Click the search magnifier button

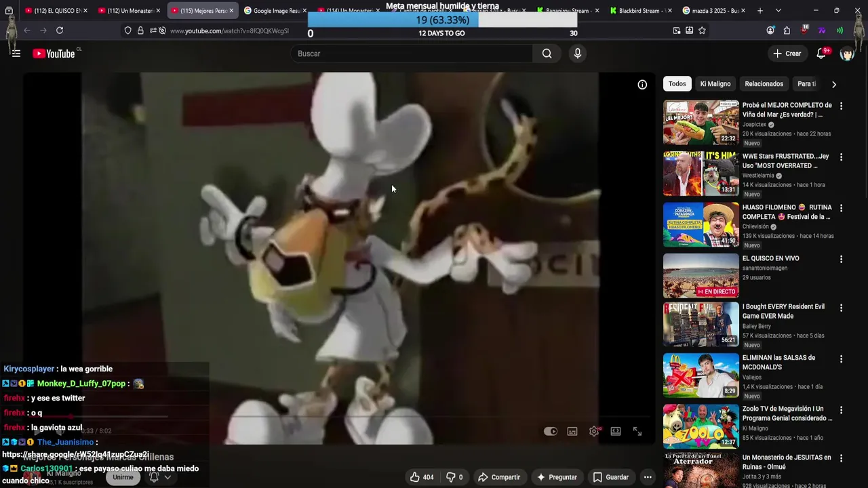point(547,54)
